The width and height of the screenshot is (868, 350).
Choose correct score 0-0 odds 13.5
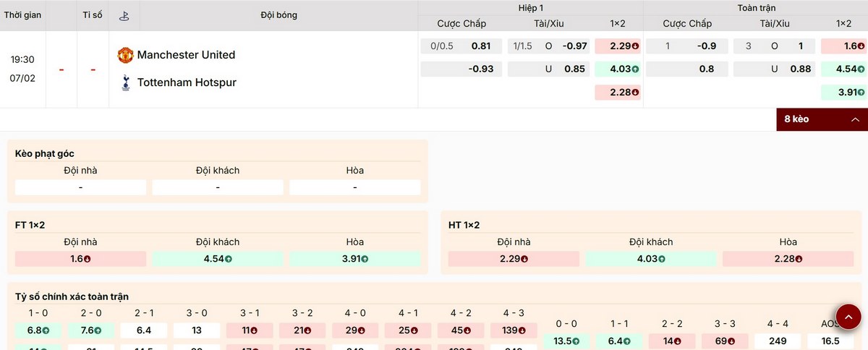(566, 341)
